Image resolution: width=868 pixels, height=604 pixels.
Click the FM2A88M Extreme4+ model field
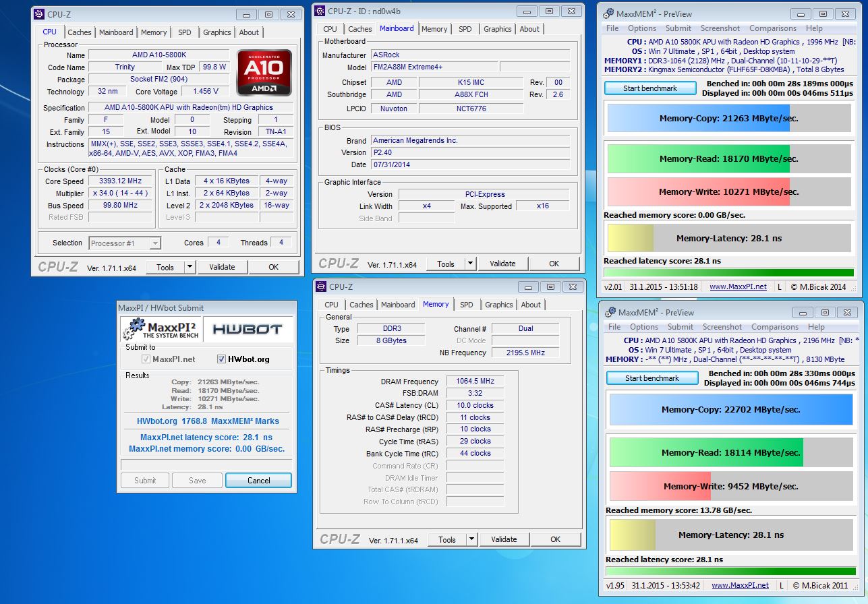434,67
